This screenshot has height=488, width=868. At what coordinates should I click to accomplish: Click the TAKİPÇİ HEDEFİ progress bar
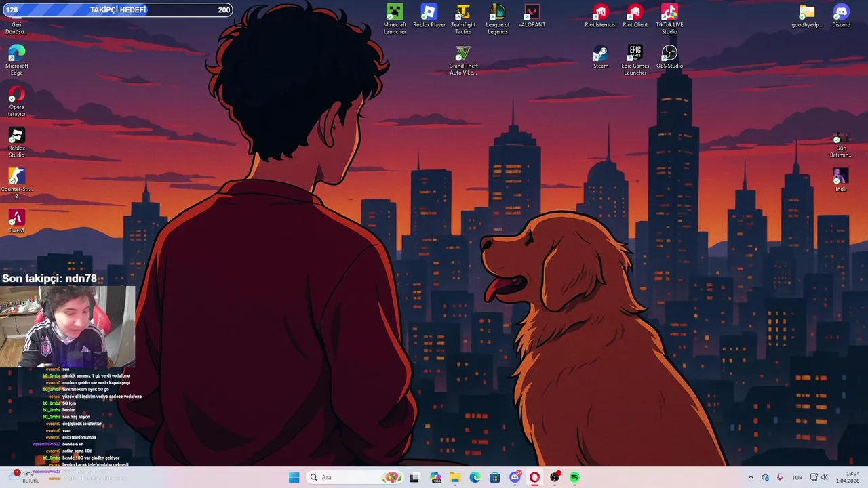[x=117, y=9]
